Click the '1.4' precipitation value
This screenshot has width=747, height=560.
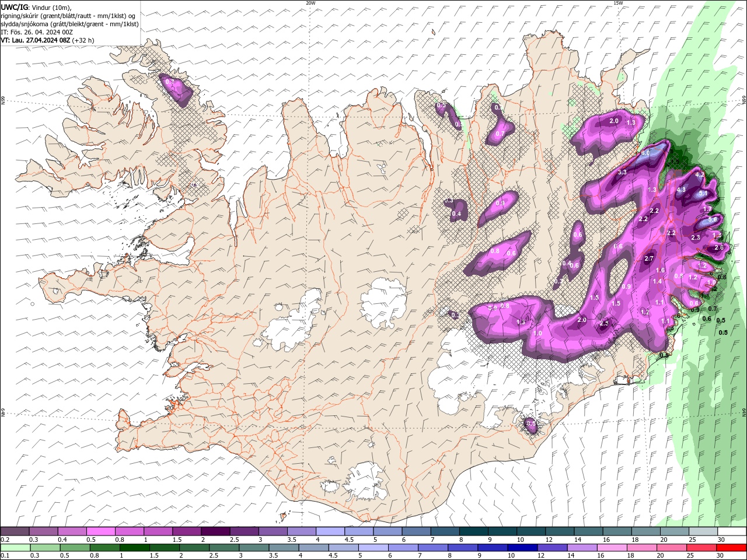[658, 281]
